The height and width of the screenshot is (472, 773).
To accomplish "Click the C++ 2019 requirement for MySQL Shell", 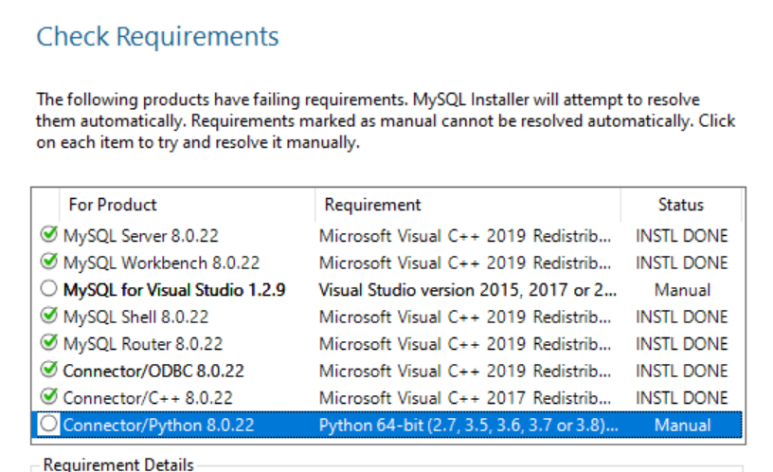I will [465, 317].
